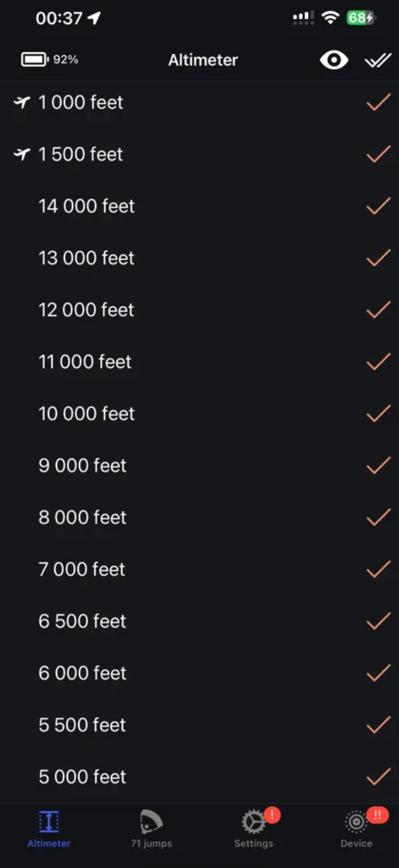The height and width of the screenshot is (868, 399).
Task: Disable the 5 000 feet checkmark
Action: point(378,777)
